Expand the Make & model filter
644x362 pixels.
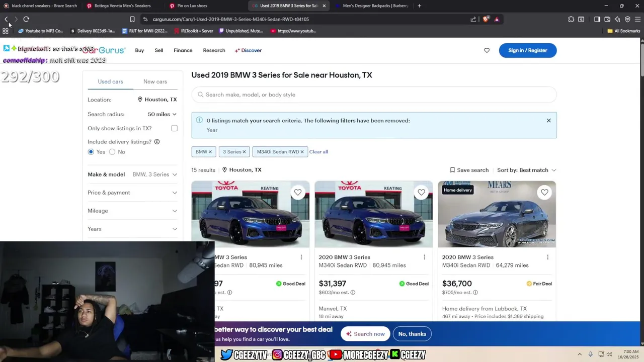(x=132, y=174)
